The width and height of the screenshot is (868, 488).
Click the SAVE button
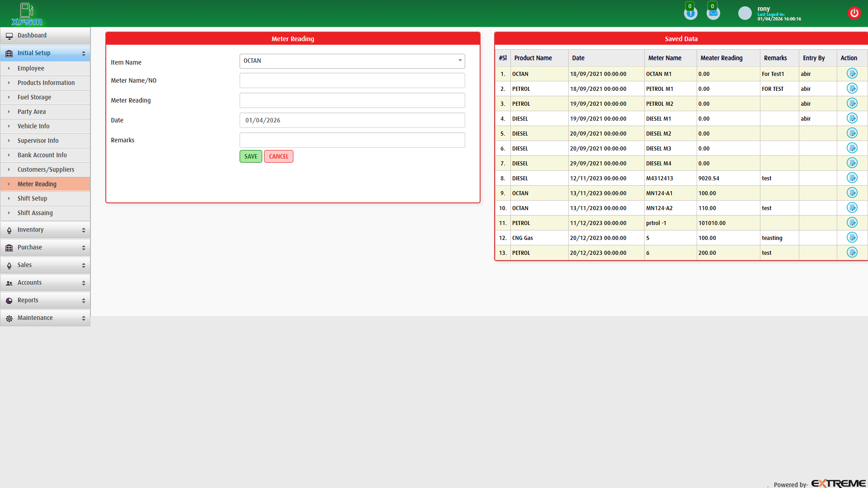(250, 156)
